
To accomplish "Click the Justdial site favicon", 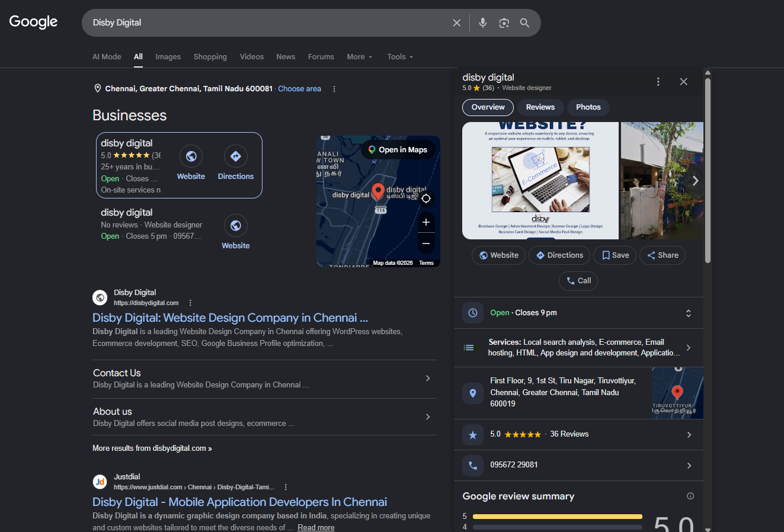I will pyautogui.click(x=100, y=482).
